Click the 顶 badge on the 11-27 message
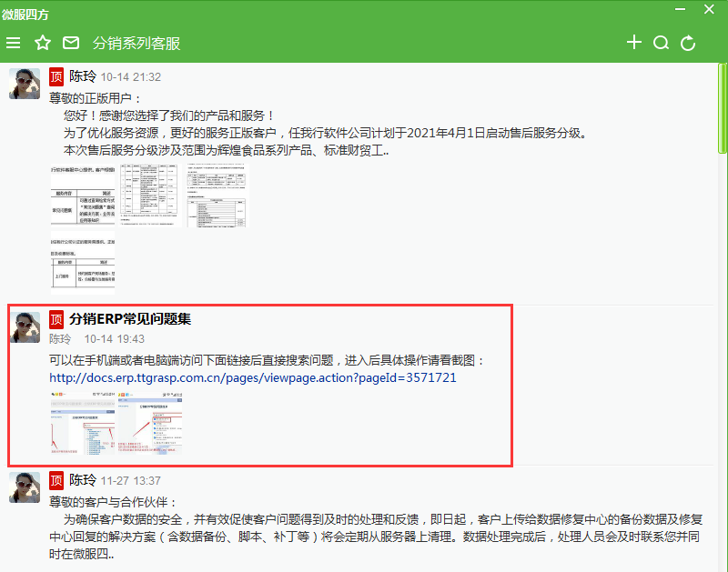 point(56,480)
